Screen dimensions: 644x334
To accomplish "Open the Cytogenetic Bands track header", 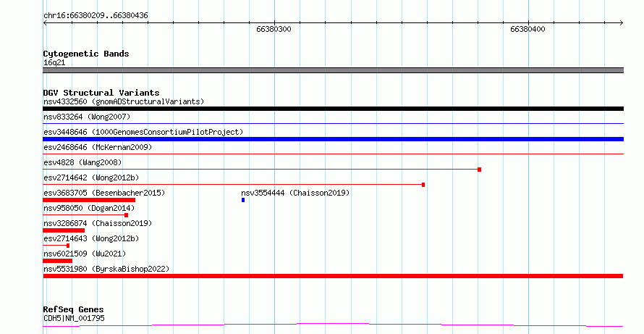I will [86, 54].
